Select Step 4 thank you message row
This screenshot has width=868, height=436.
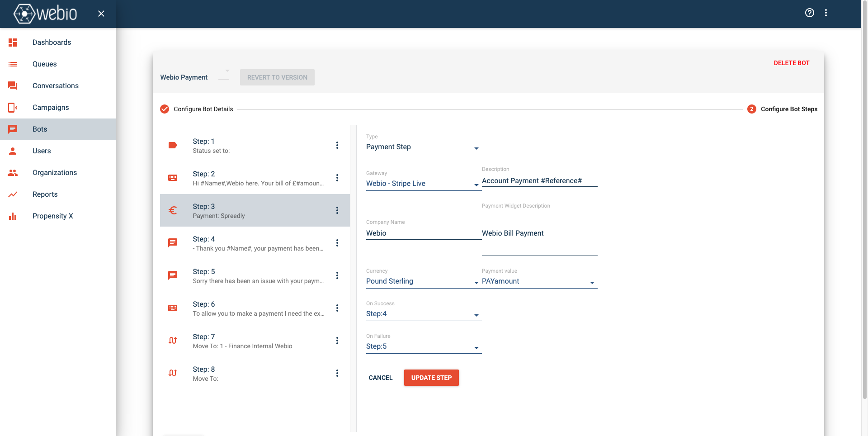click(x=255, y=243)
